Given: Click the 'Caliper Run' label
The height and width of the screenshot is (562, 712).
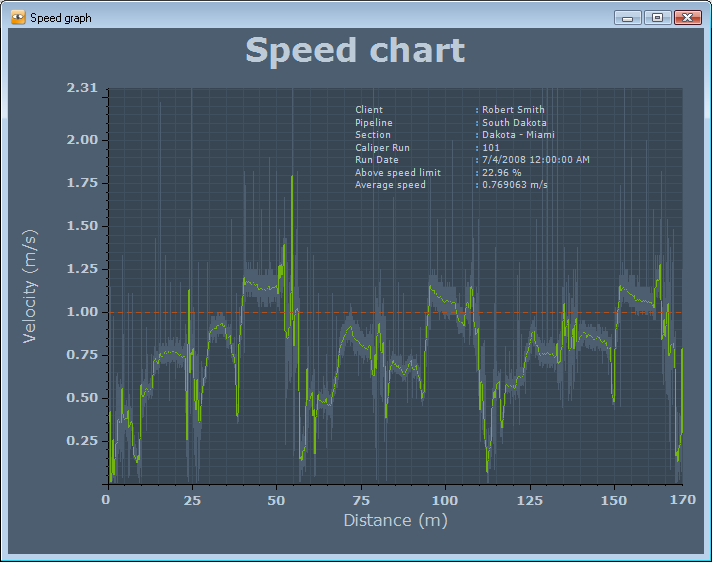Looking at the screenshot, I should pyautogui.click(x=382, y=148).
